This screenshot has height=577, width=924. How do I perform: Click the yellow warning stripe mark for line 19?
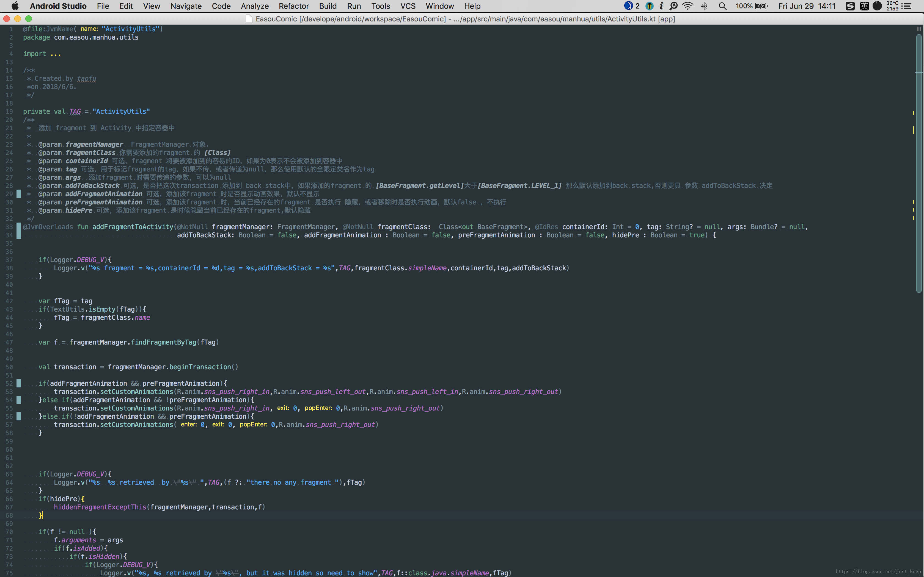pos(913,113)
